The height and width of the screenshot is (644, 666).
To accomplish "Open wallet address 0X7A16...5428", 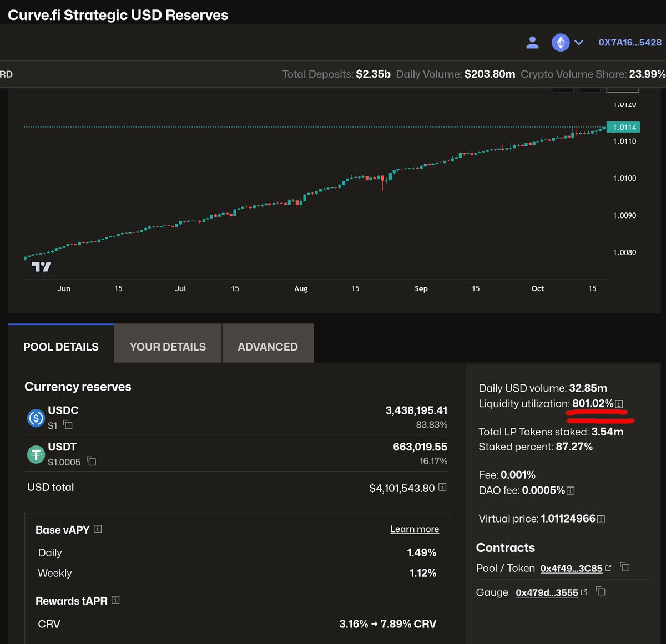I will point(629,43).
